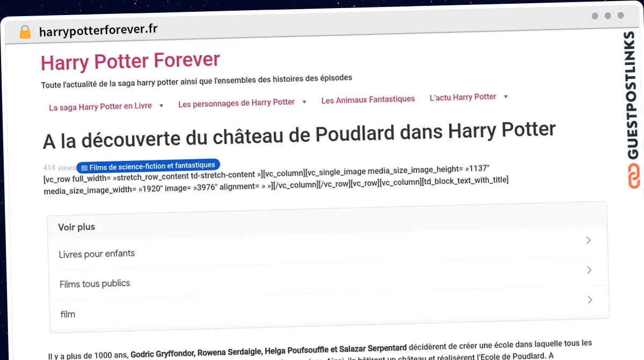Screen dimensions: 644x360
Task: Expand arrow beside L'actu Harry Potter
Action: click(506, 97)
